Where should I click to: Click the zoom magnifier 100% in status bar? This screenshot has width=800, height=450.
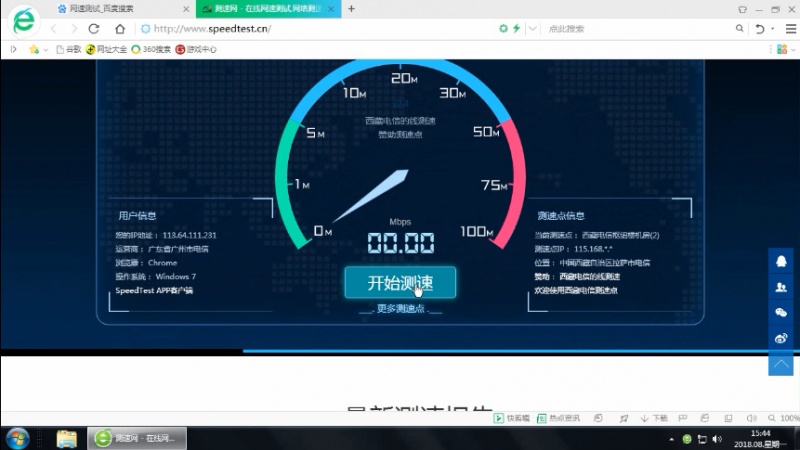point(785,418)
